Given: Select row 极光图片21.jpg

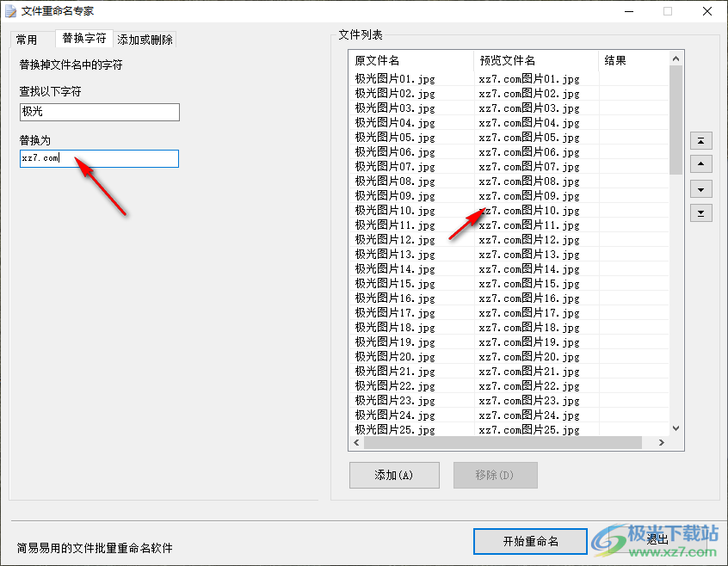Looking at the screenshot, I should pyautogui.click(x=509, y=371).
